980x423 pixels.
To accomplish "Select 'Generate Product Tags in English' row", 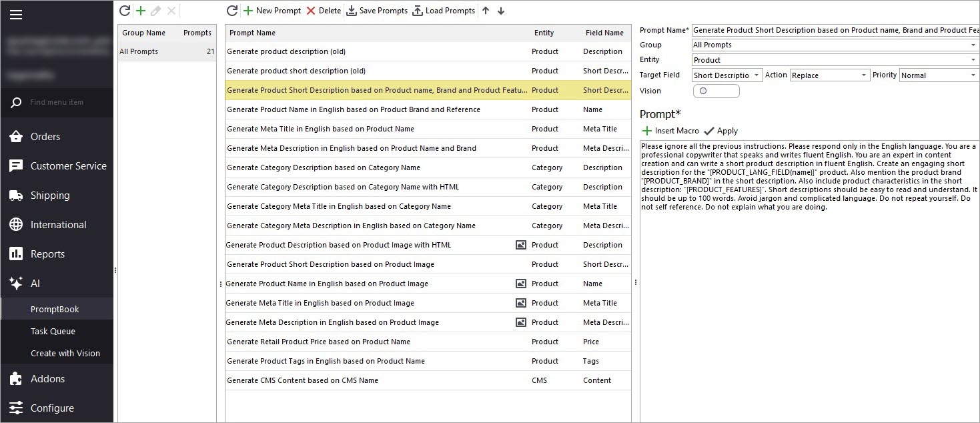I will 428,361.
